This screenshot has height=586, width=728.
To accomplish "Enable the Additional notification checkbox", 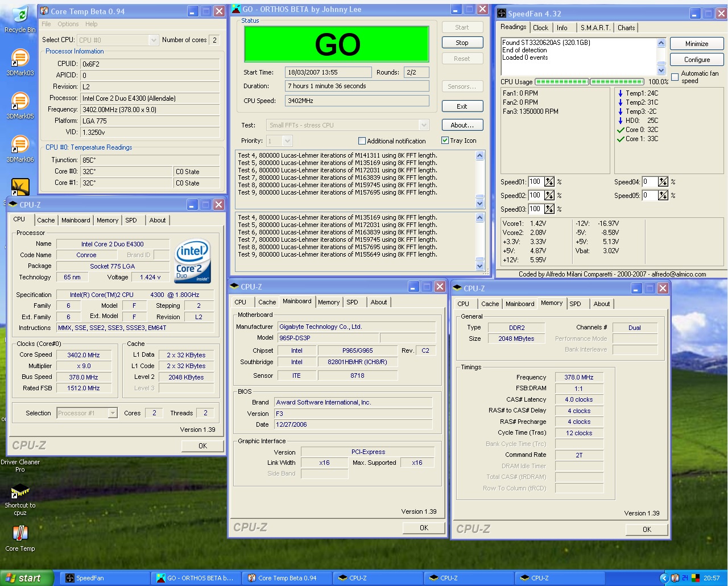I will pyautogui.click(x=362, y=141).
